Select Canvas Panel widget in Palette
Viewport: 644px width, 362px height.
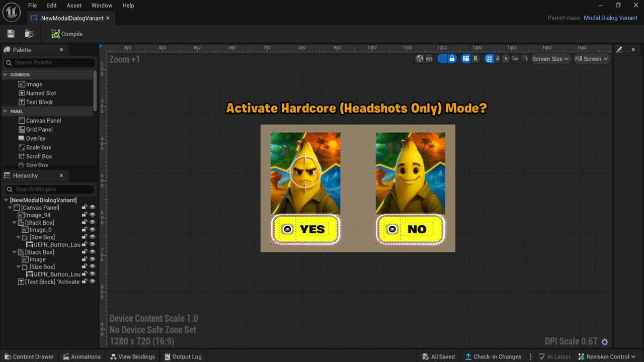click(x=40, y=121)
